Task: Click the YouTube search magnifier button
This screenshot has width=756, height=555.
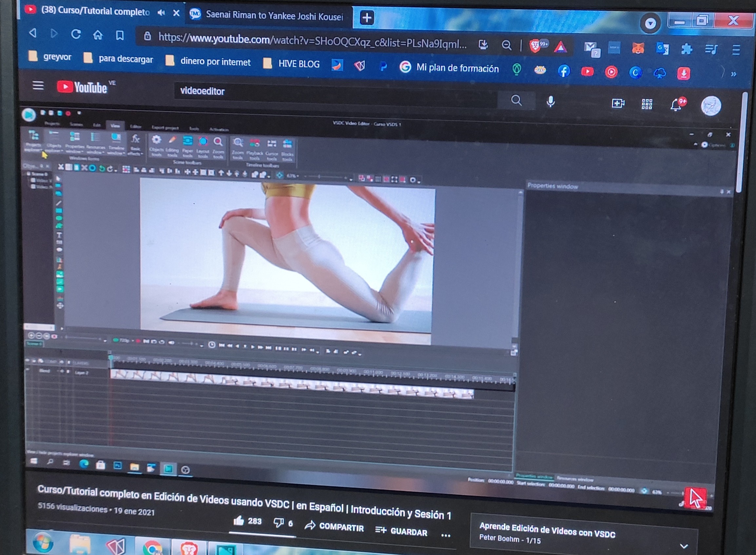Action: [516, 100]
